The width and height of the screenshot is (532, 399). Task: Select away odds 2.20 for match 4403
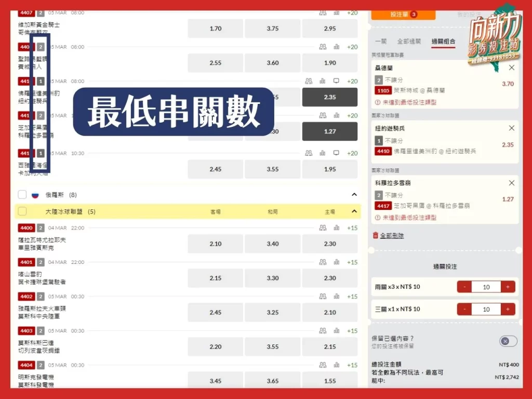click(216, 347)
